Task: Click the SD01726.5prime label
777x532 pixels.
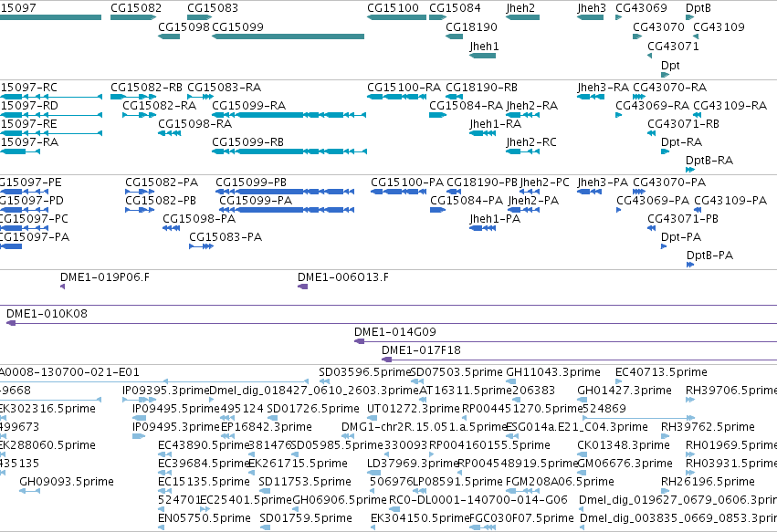Action: point(312,409)
